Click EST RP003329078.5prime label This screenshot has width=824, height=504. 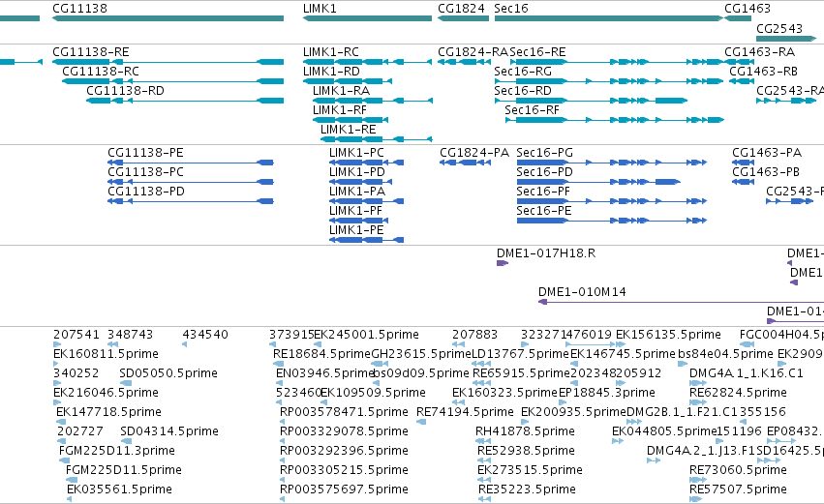coord(344,431)
